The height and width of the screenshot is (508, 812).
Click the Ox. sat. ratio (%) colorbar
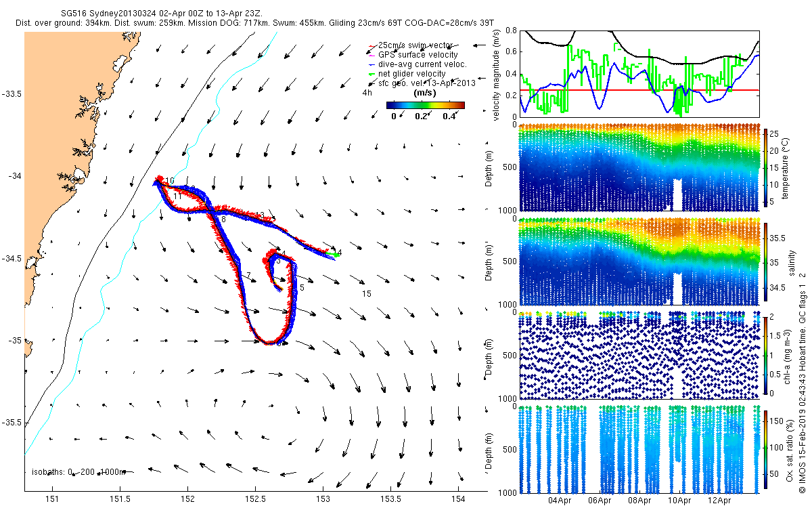tap(766, 450)
